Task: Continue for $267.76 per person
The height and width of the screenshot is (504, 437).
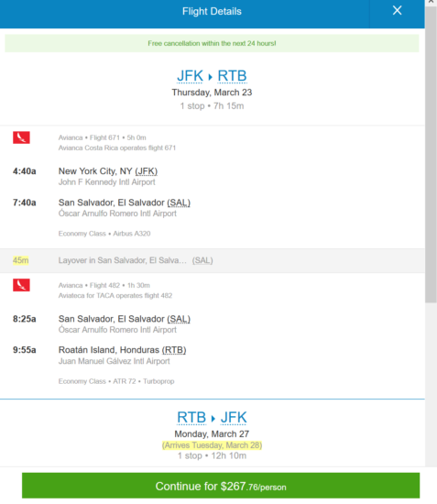Action: click(x=221, y=486)
